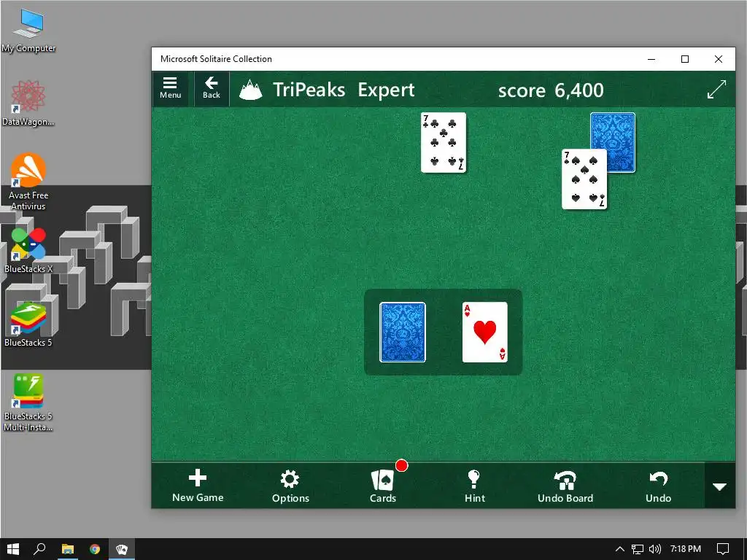Click the Solitaire taskbar icon
Viewport: 747px width, 560px height.
point(122,549)
